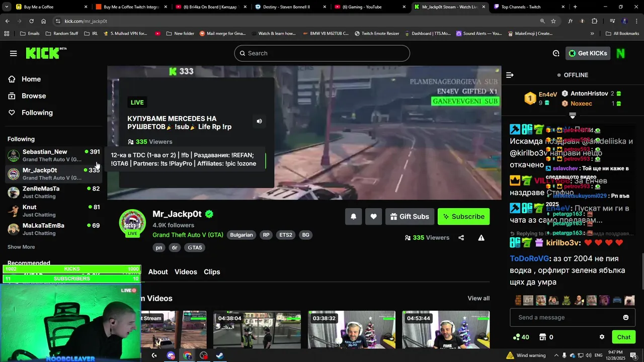644x362 pixels.
Task: Open the hamburger sidebar menu
Action: (x=13, y=53)
